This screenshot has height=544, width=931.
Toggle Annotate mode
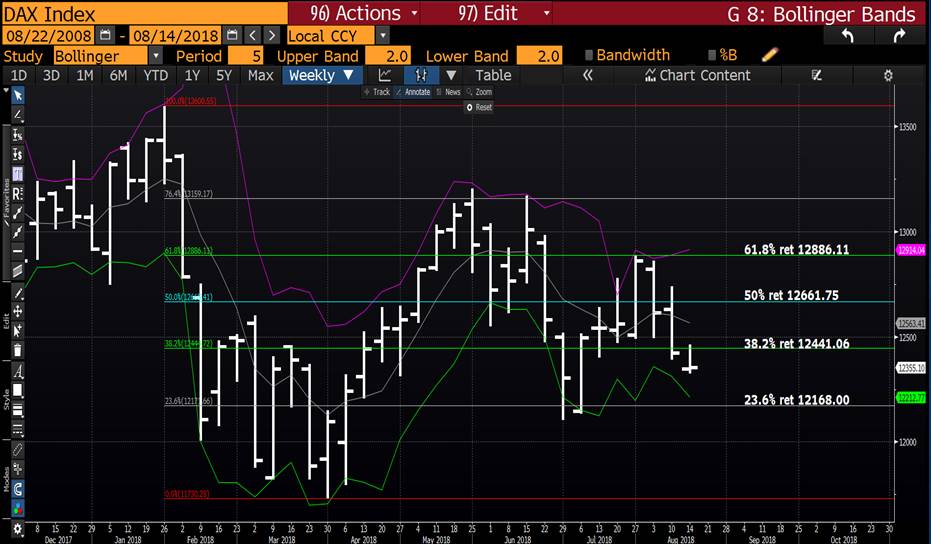413,92
